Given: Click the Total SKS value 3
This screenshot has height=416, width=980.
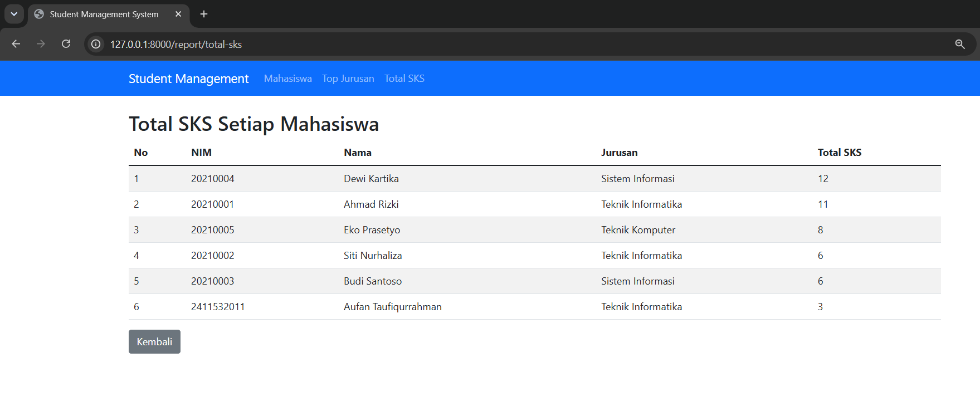Looking at the screenshot, I should 820,307.
